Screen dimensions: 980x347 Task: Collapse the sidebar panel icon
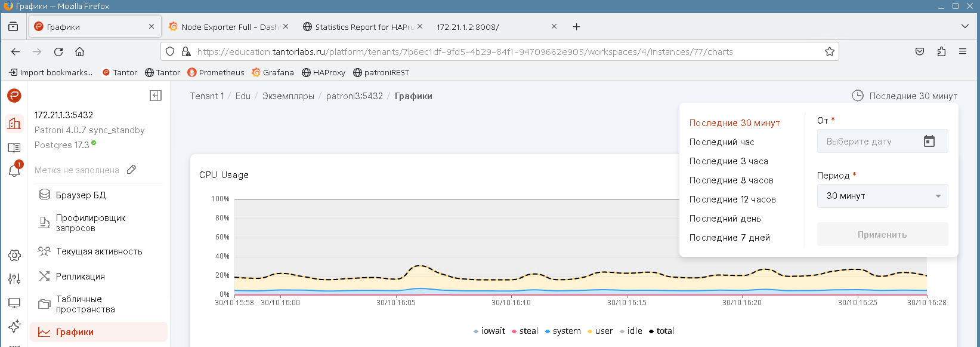pos(156,96)
